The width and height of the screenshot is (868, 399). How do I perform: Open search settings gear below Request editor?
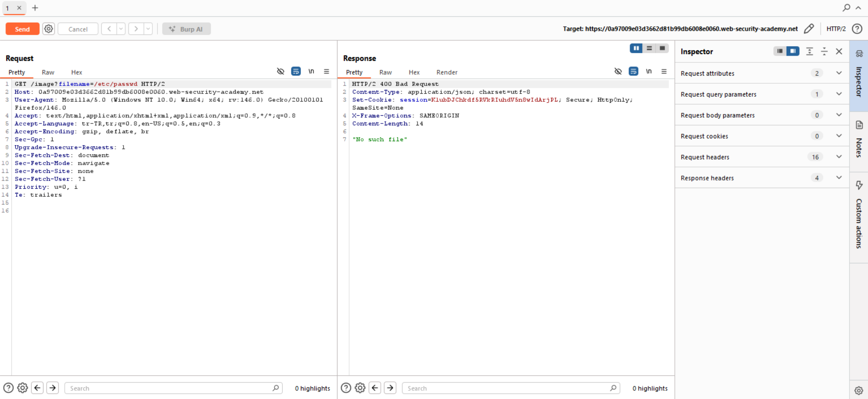click(x=23, y=388)
